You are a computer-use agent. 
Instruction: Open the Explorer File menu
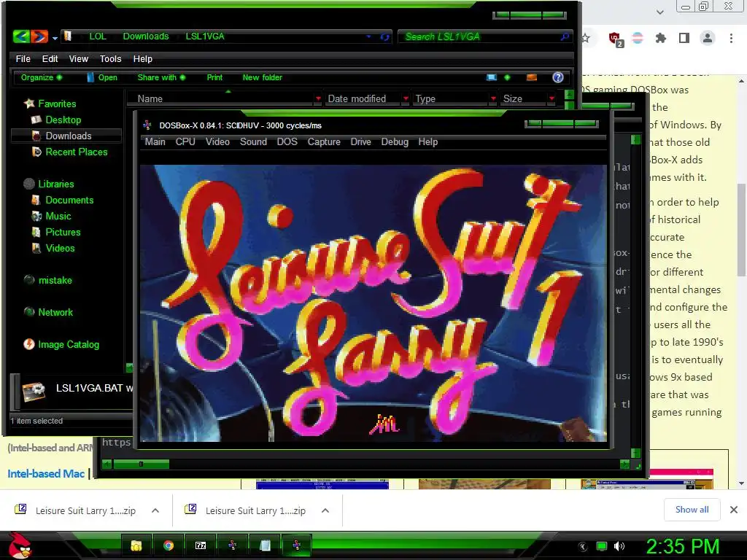click(23, 58)
